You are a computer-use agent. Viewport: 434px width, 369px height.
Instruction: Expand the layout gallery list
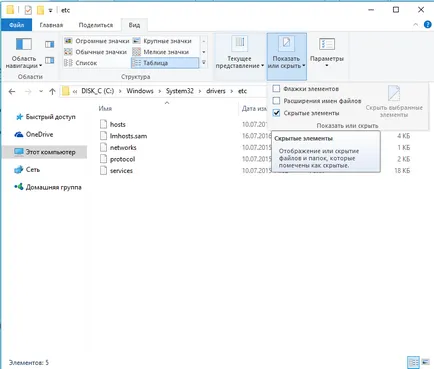(204, 63)
